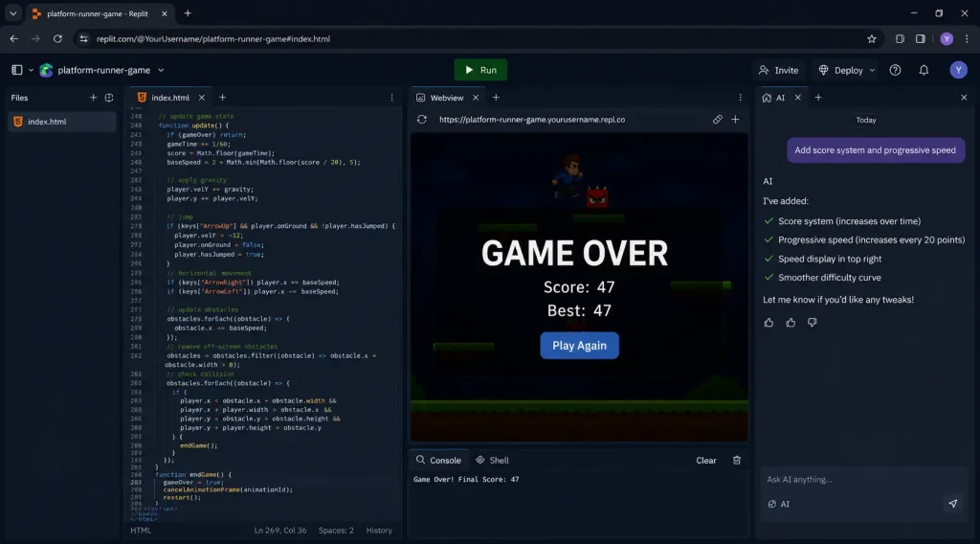The width and height of the screenshot is (980, 544).
Task: Open History in editor status bar
Action: pos(379,531)
